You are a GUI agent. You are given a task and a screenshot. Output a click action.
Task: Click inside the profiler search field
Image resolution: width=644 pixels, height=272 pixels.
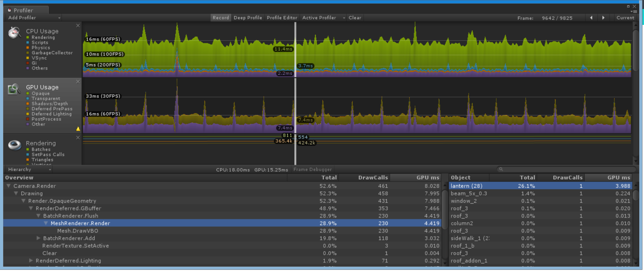point(566,169)
